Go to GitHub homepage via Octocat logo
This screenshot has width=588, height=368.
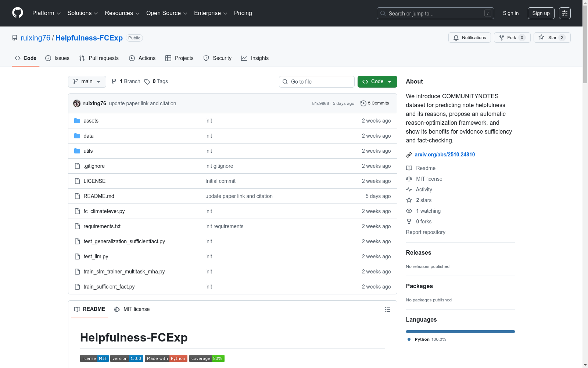(18, 13)
